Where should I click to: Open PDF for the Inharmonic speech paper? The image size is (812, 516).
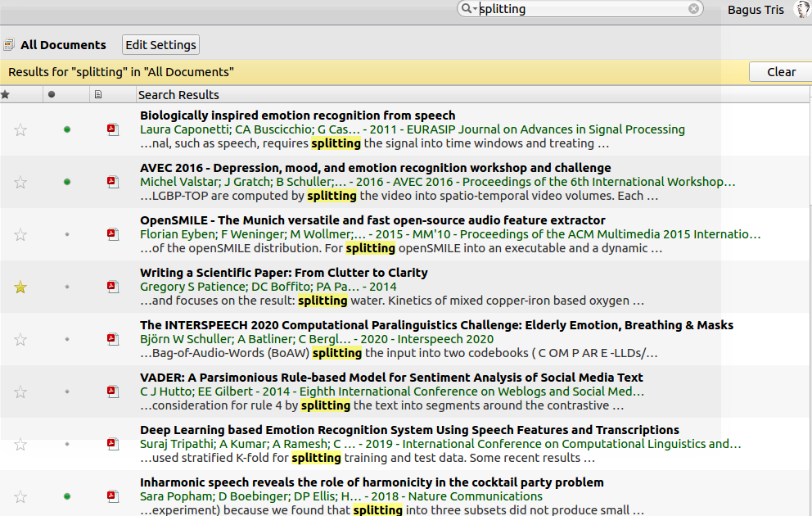[x=113, y=498]
